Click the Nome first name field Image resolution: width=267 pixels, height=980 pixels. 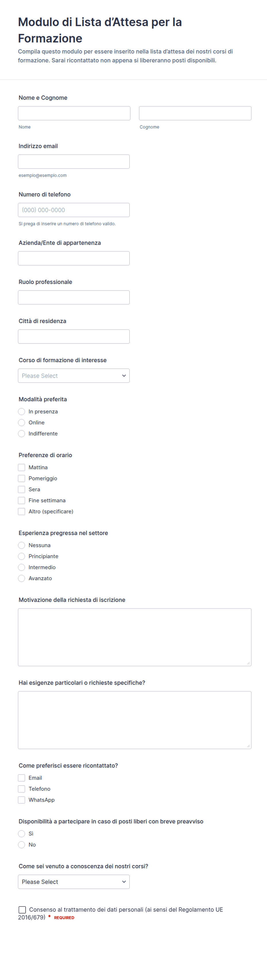coord(74,113)
